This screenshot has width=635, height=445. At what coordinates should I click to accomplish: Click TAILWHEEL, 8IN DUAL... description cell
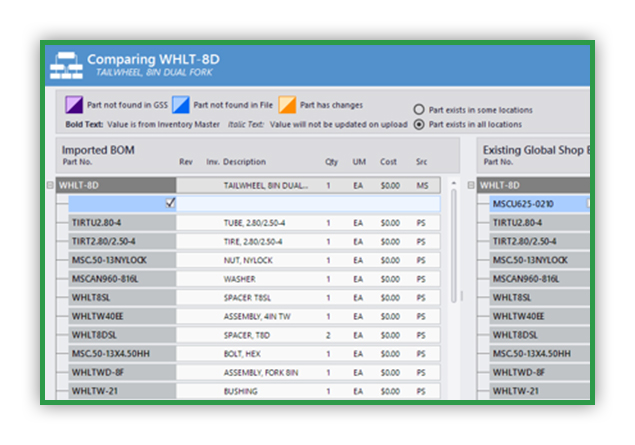tap(266, 185)
